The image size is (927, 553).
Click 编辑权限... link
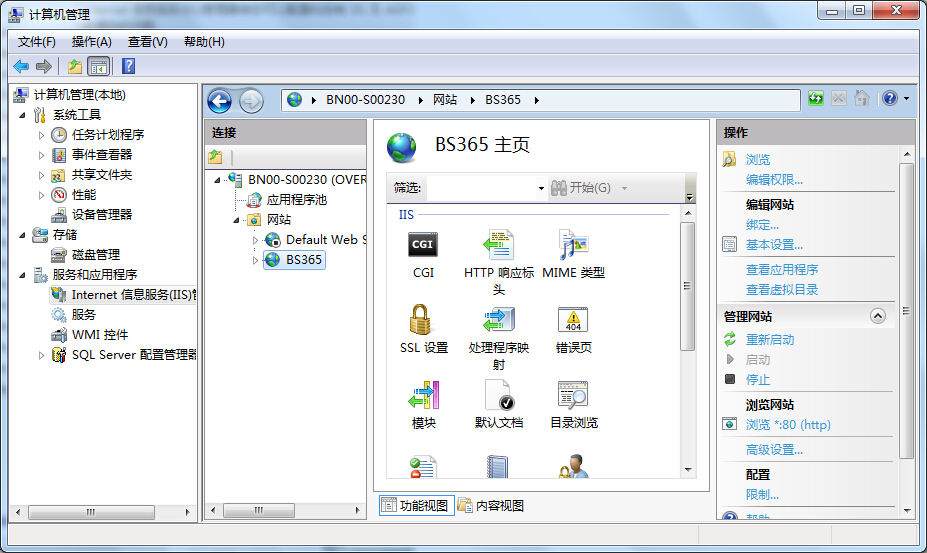[774, 180]
